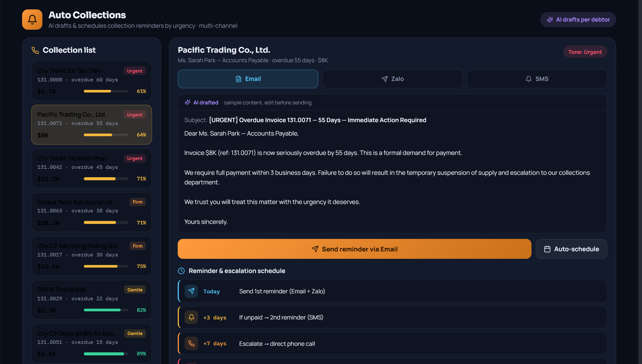Click the 64% progress bar for Pacific Trading
This screenshot has height=364, width=642.
coord(106,135)
